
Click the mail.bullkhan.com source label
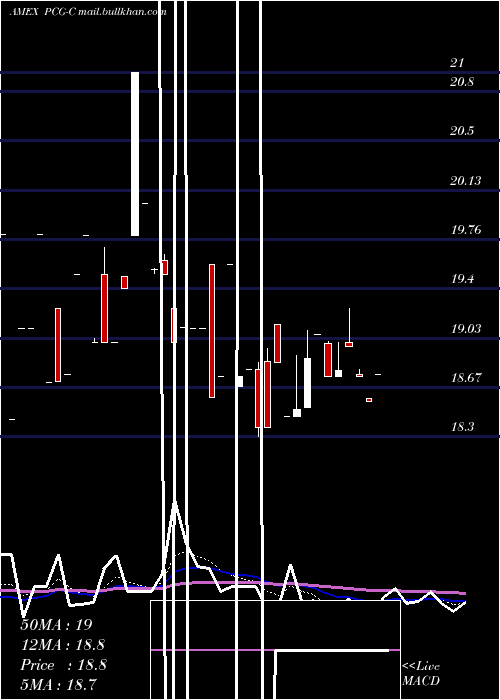tap(122, 12)
